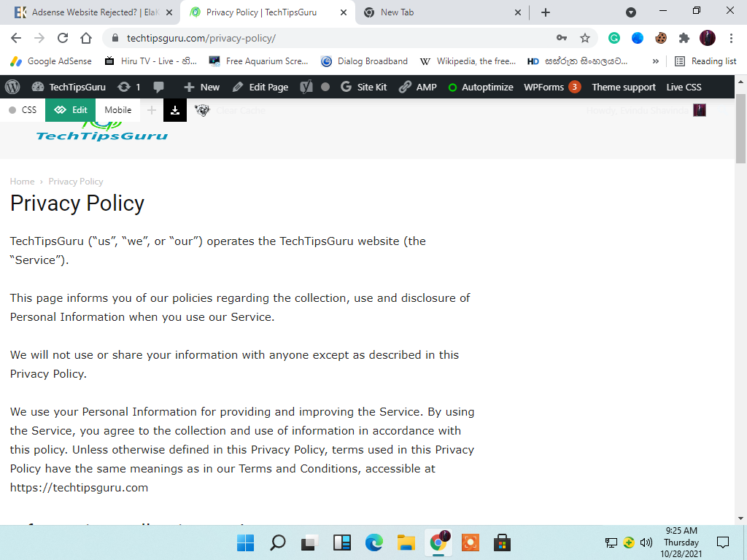Open TechTipsGuru dashboard from admin bar
Viewport: 747px width, 560px height.
(69, 87)
